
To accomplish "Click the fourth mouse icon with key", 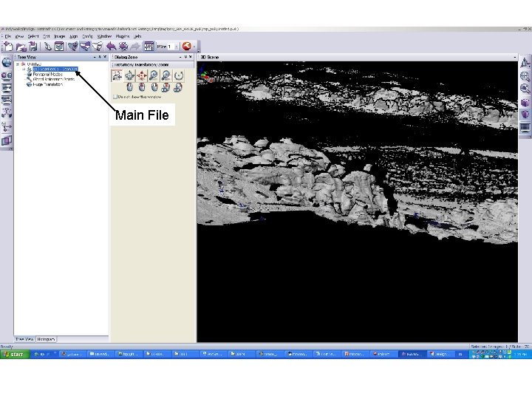I will tap(166, 87).
